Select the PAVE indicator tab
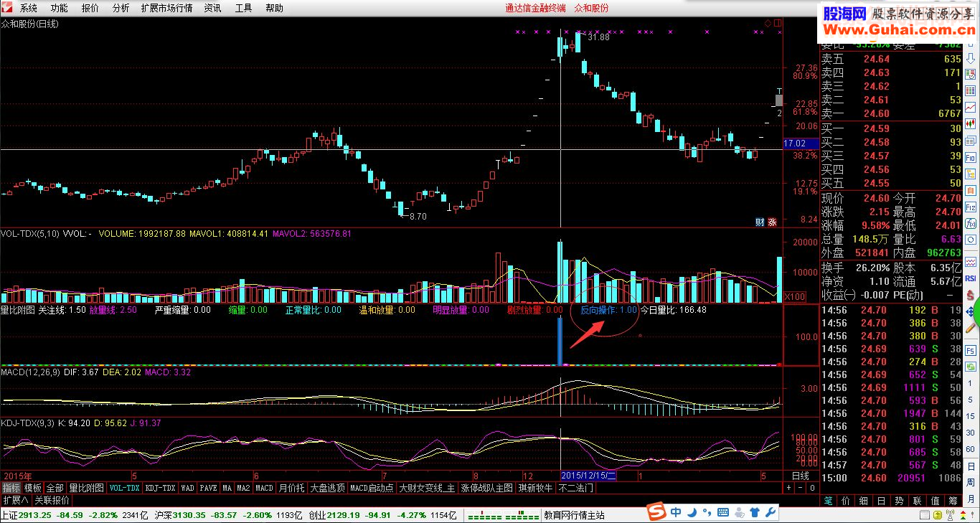980x523 pixels. tap(209, 488)
